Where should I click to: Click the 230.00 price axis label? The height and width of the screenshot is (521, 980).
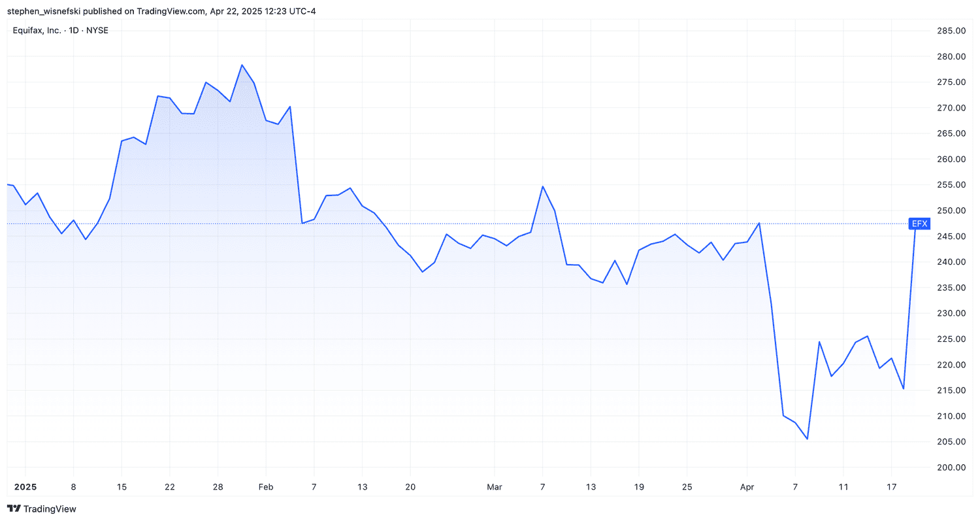(x=950, y=313)
